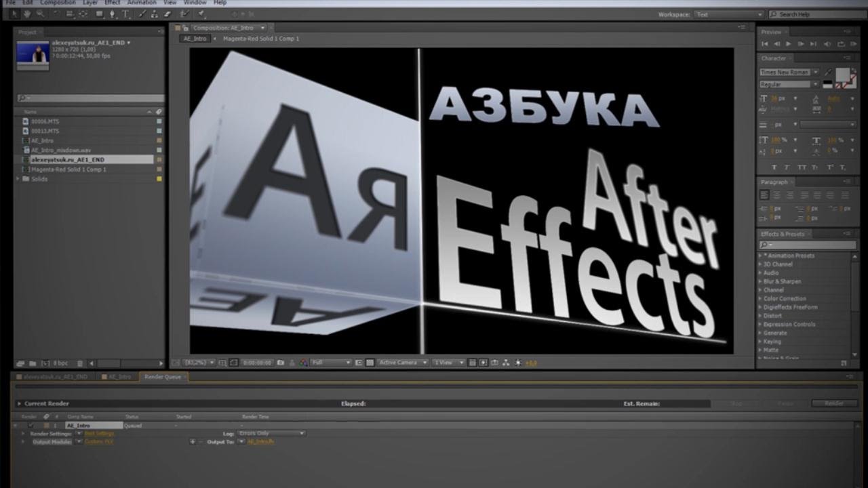Take a snapshot with camera icon

[x=281, y=363]
